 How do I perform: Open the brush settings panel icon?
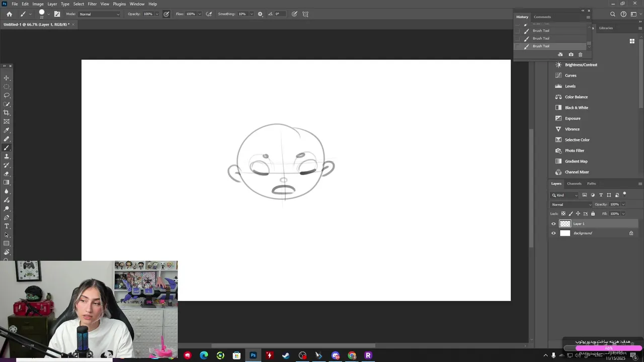(x=57, y=14)
